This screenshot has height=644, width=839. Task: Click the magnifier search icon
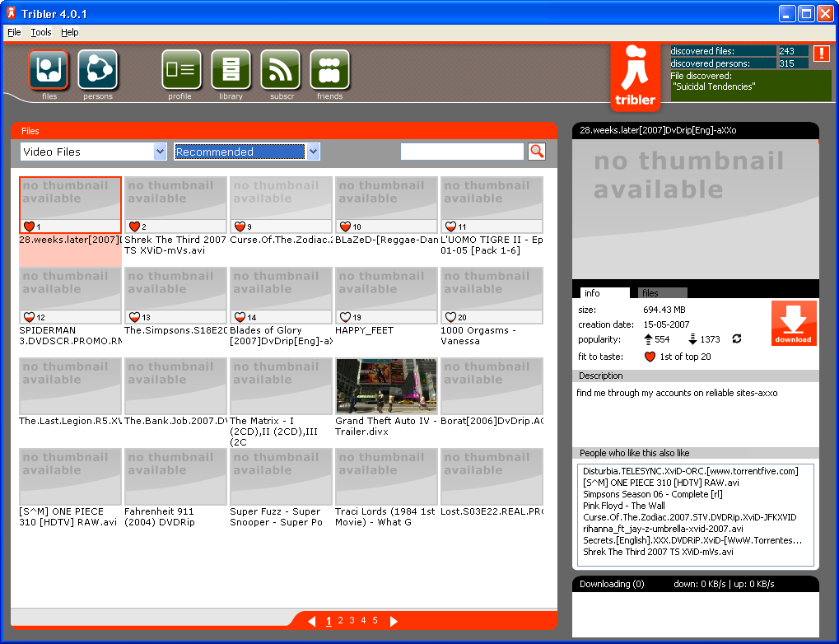coord(537,152)
